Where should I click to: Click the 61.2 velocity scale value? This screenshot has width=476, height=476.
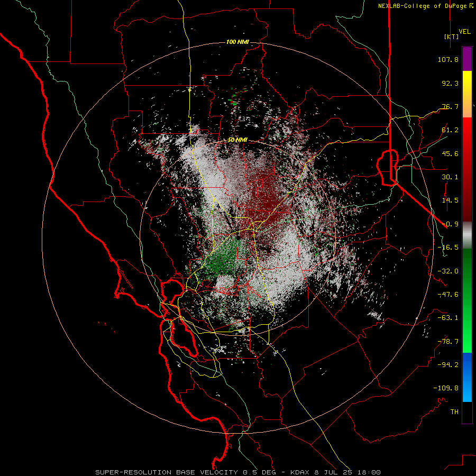click(450, 130)
